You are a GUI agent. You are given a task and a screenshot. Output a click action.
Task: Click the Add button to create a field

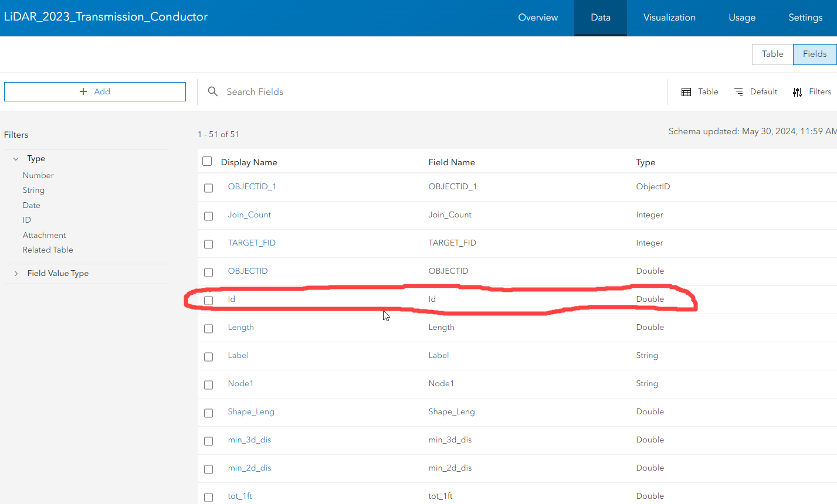tap(94, 91)
